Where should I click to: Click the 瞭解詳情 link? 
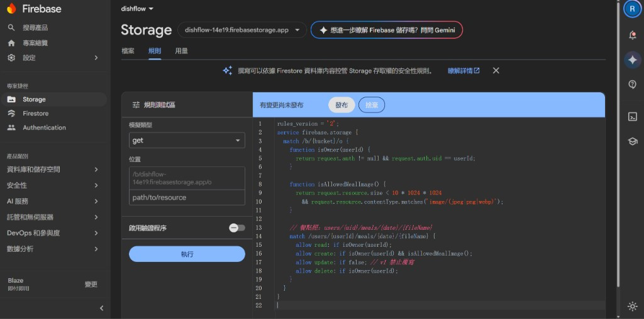(x=464, y=70)
